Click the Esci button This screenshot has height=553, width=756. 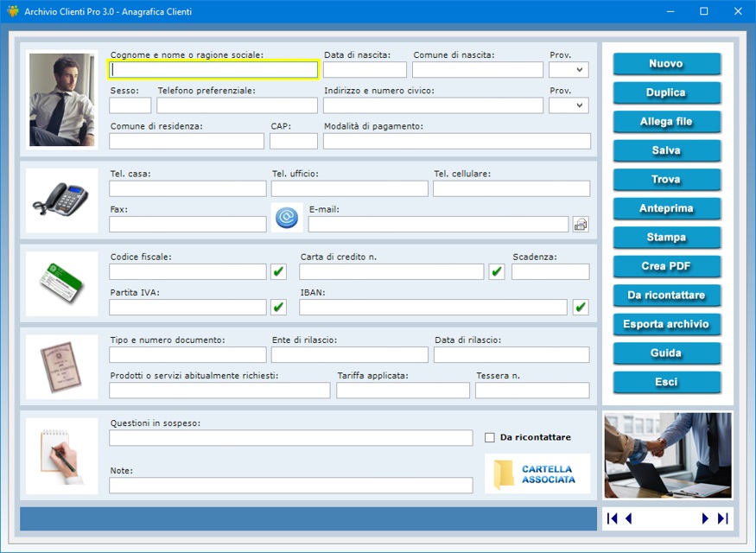point(667,382)
